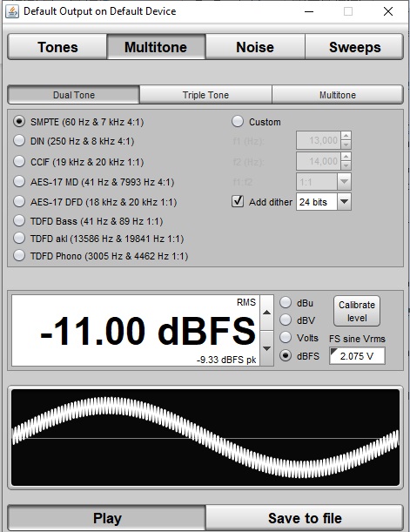Screen dimensions: 410x532
Task: Lower the RMS level with down arrow
Action: 267,348
